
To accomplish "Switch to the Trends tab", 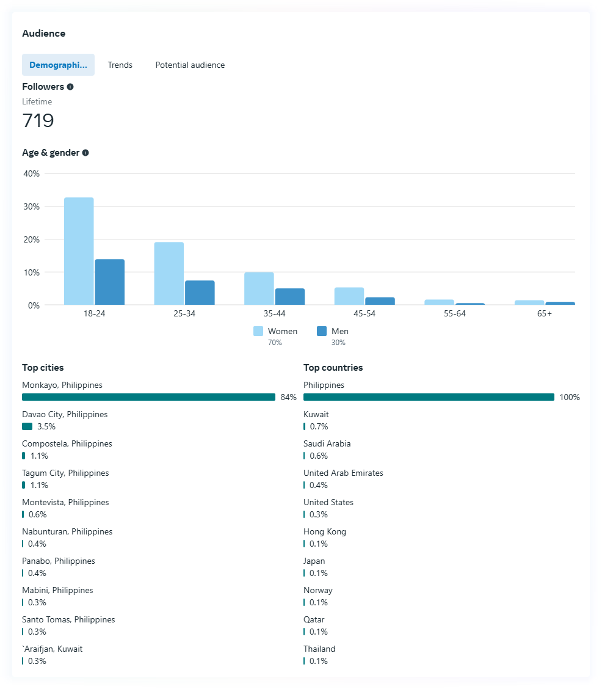I will pyautogui.click(x=120, y=65).
